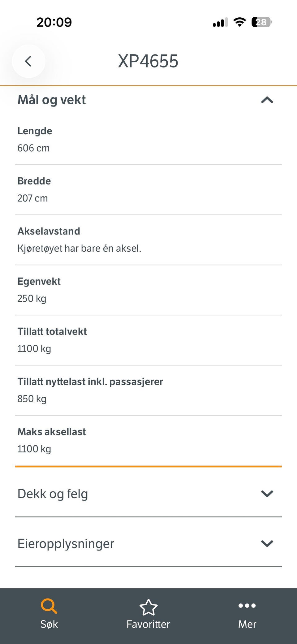Tap the back arrow button
Viewport: 297px width, 644px height.
[x=28, y=61]
